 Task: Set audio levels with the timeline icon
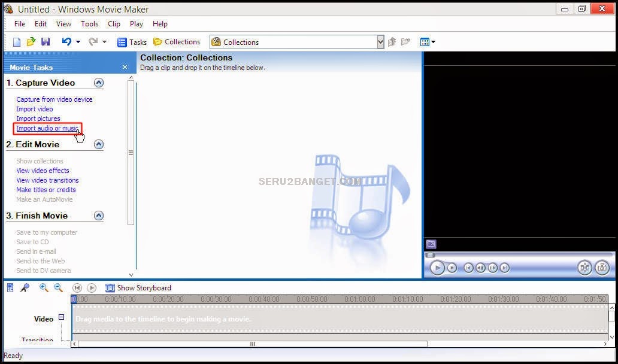click(x=10, y=288)
